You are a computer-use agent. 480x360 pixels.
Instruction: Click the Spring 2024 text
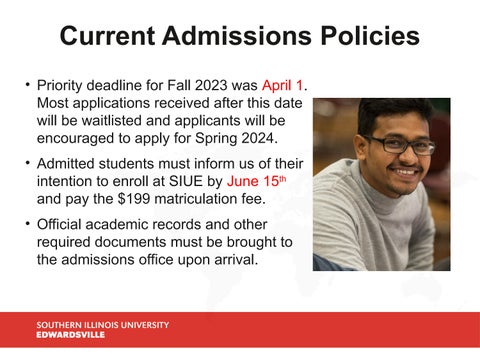point(236,138)
